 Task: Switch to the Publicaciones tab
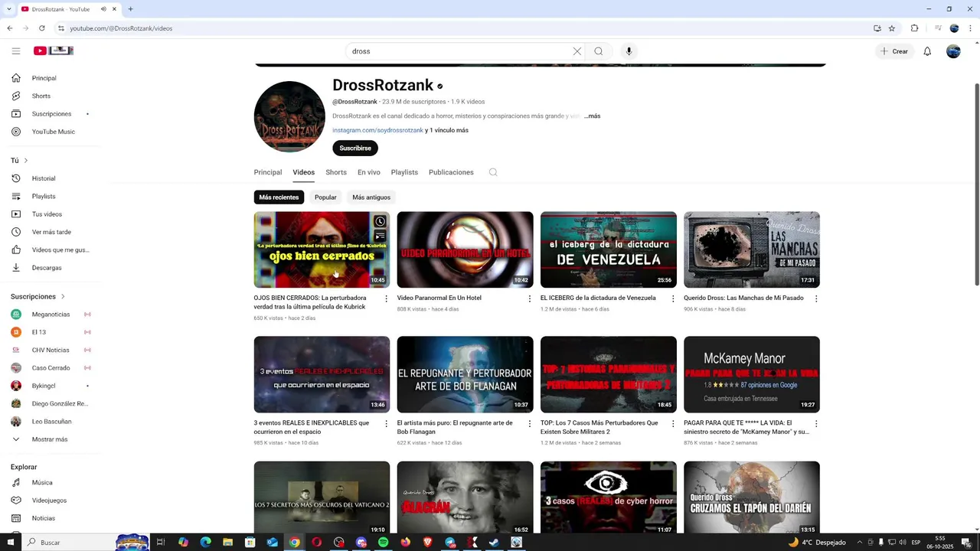point(451,172)
